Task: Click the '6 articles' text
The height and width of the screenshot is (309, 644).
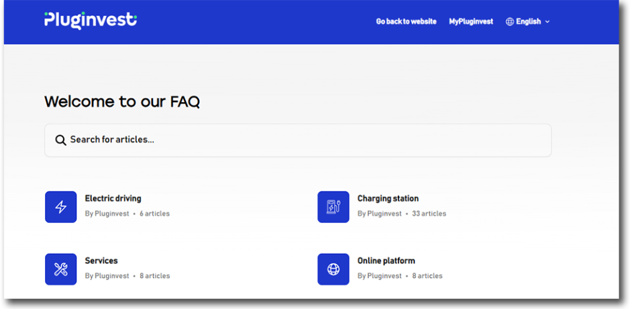Action: pyautogui.click(x=154, y=214)
